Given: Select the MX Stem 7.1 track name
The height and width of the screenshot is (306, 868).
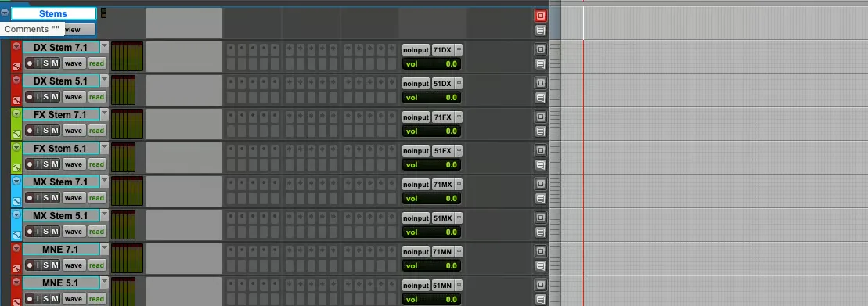Looking at the screenshot, I should pyautogui.click(x=60, y=182).
